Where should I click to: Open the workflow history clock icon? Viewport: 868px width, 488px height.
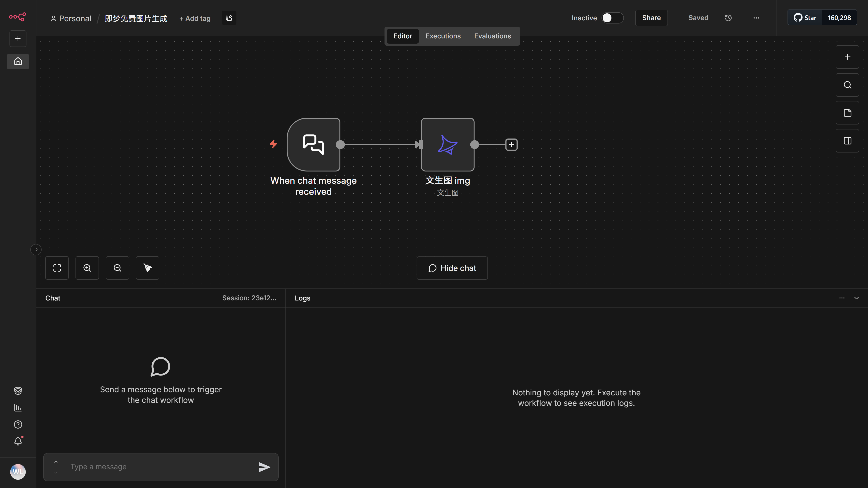click(728, 18)
